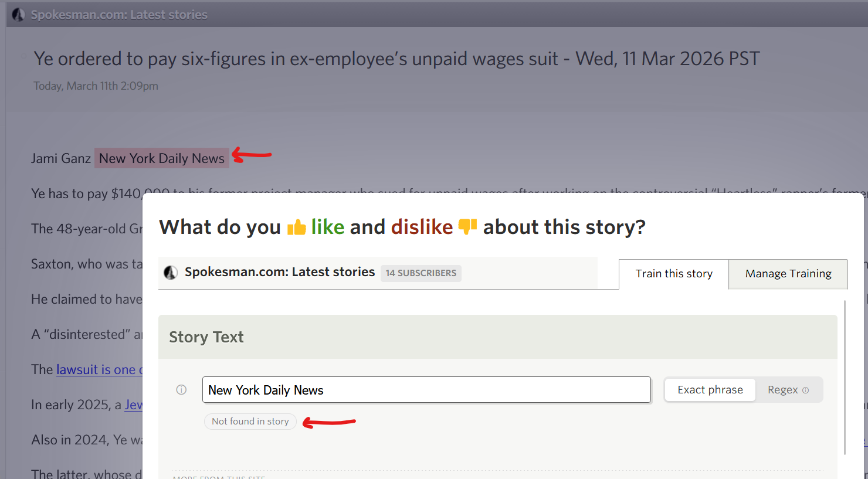
Task: Click the green thumbs-up like icon
Action: pyautogui.click(x=297, y=227)
